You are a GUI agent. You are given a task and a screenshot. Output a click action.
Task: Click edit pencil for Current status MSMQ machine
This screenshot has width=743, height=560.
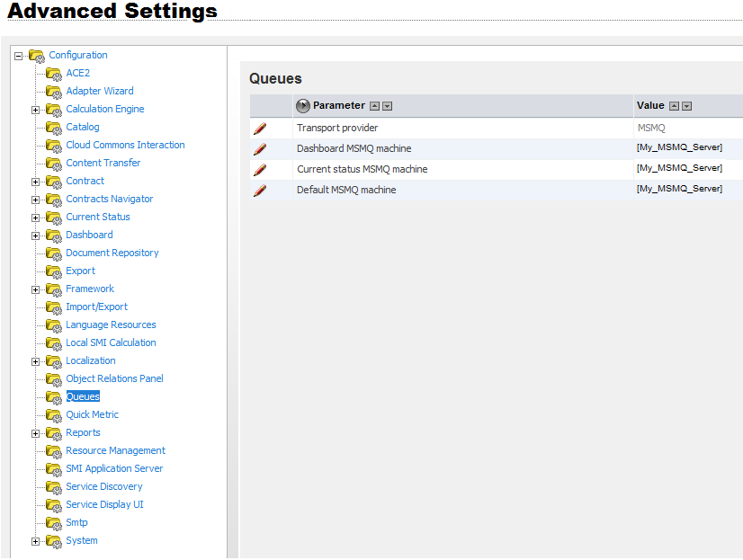(260, 170)
